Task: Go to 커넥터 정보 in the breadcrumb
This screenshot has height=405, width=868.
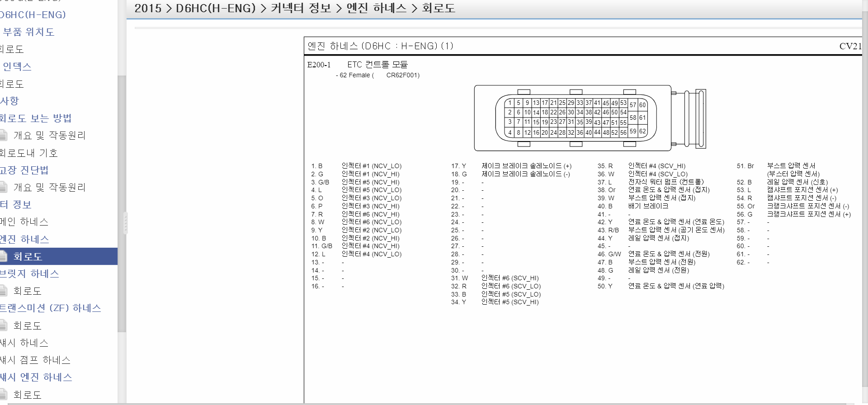Action: coord(301,9)
